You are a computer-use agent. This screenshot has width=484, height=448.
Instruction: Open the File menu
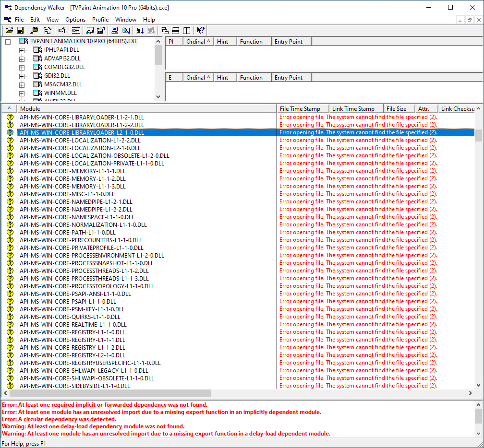pyautogui.click(x=19, y=19)
